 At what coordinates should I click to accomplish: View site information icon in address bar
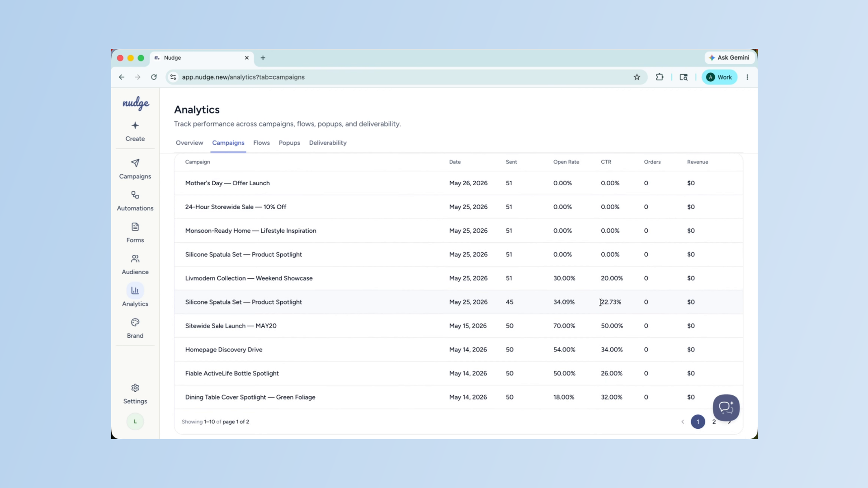coord(173,77)
